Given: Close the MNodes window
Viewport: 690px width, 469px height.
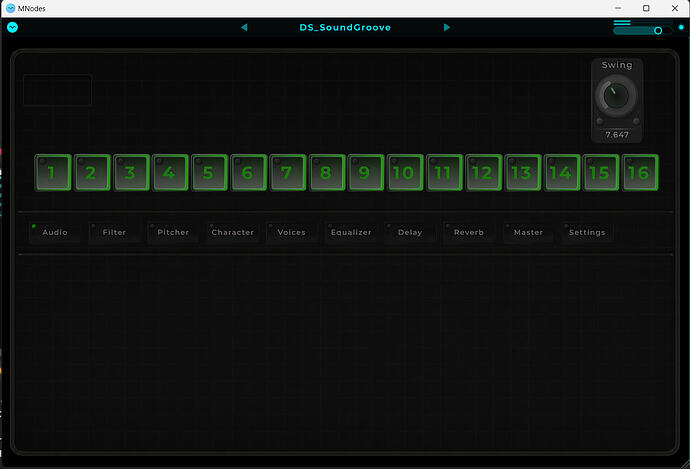Looking at the screenshot, I should coord(675,8).
